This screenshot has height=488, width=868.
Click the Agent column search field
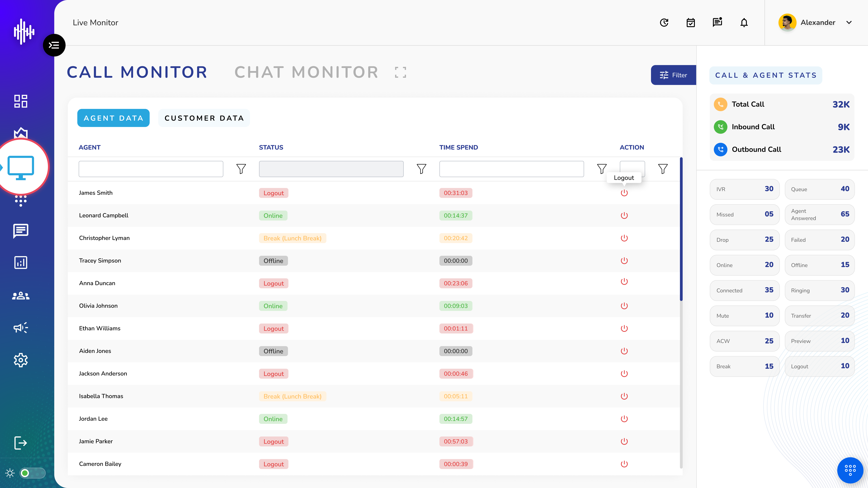pyautogui.click(x=151, y=169)
